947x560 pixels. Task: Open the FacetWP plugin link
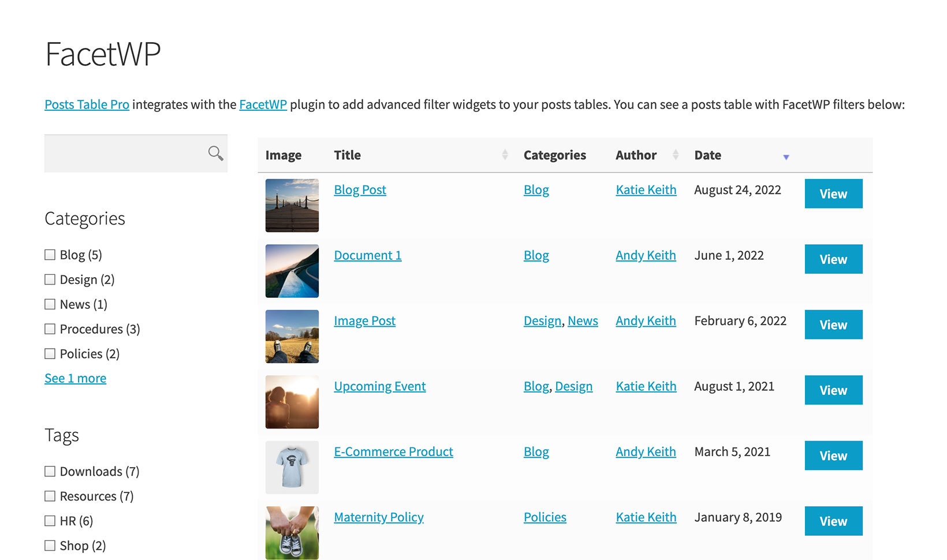coord(263,104)
